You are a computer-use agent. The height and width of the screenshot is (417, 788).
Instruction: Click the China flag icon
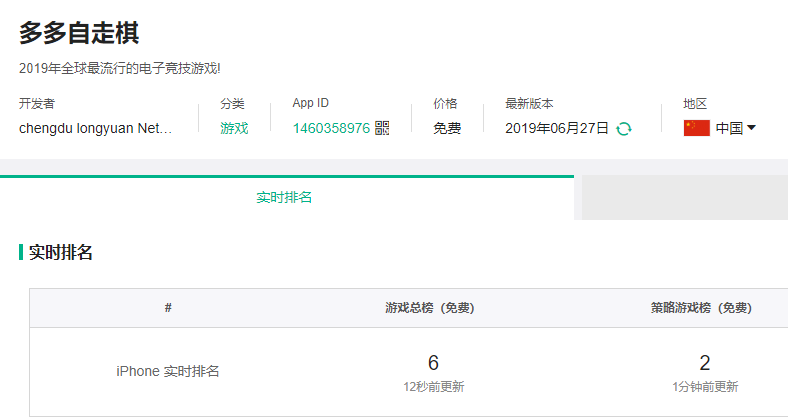pyautogui.click(x=696, y=128)
